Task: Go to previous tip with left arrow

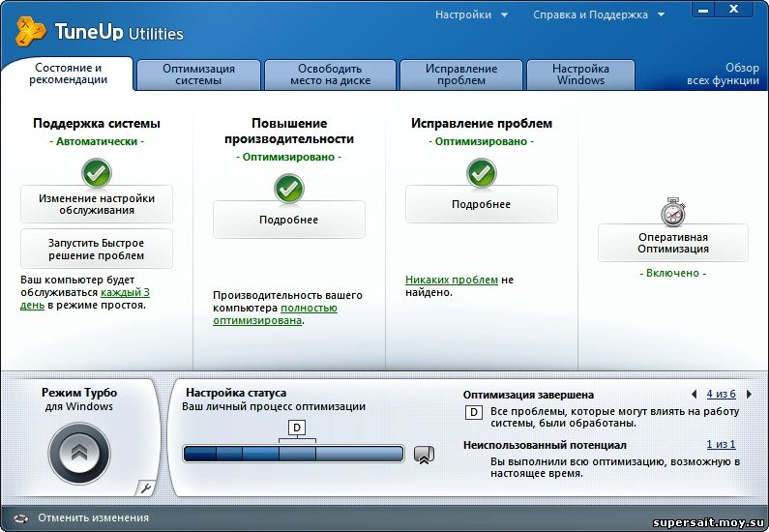Action: pyautogui.click(x=694, y=394)
